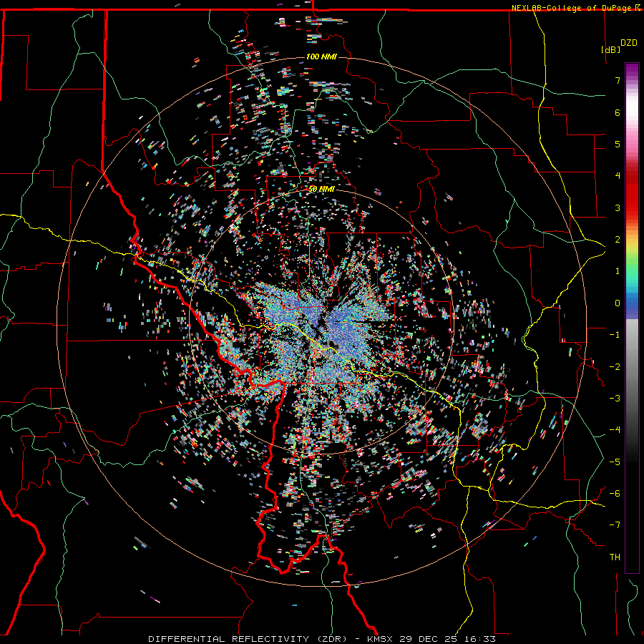Screen dimensions: 644x644
Task: Click the "TH" threshold label on scale
Action: click(x=615, y=557)
